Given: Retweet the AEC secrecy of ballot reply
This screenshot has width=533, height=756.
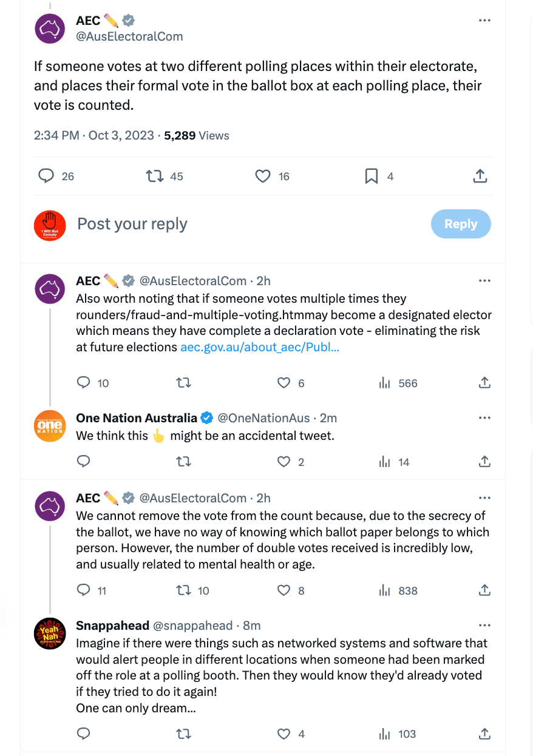Looking at the screenshot, I should [x=183, y=590].
